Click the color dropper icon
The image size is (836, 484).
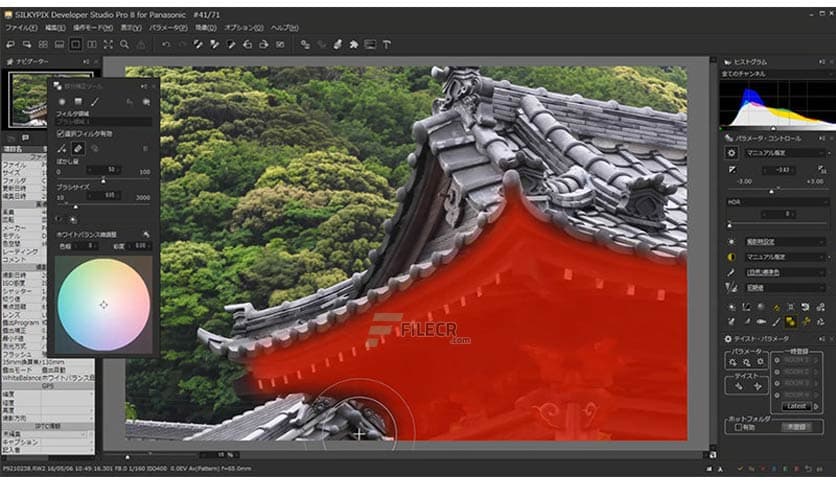pyautogui.click(x=732, y=272)
